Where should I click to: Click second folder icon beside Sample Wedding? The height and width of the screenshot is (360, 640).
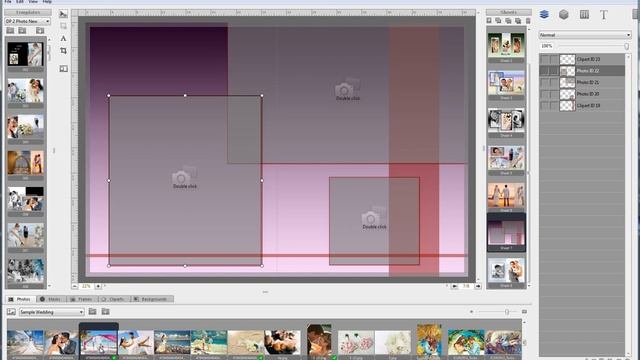pyautogui.click(x=105, y=312)
